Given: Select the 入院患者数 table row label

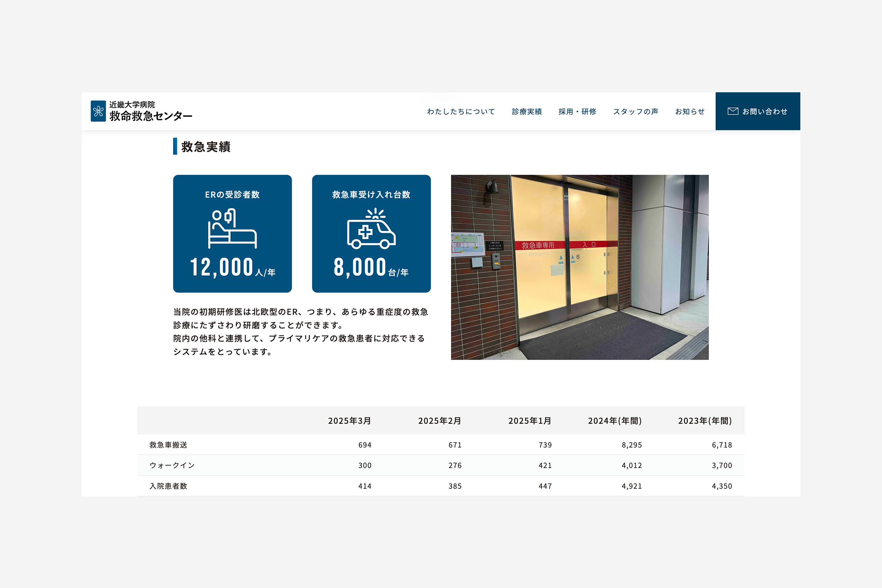Looking at the screenshot, I should click(x=168, y=486).
